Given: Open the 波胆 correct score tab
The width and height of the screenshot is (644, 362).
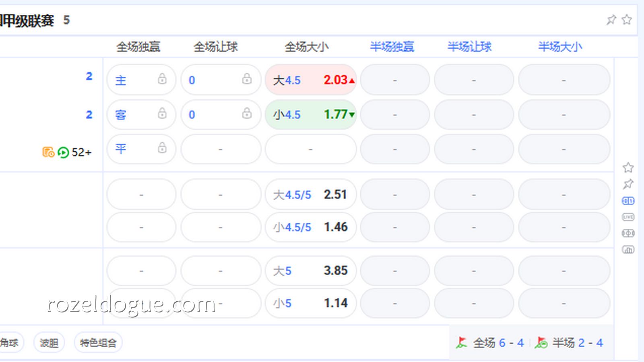Looking at the screenshot, I should [x=49, y=343].
